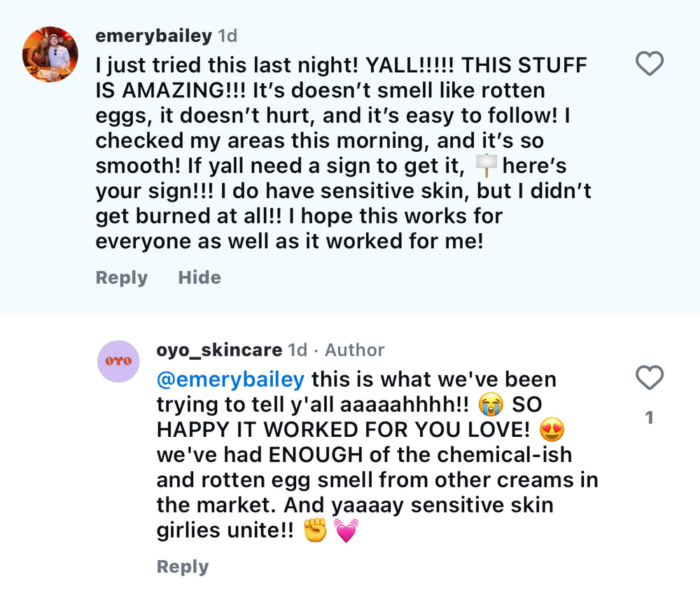Open the emerybailey username link

[x=153, y=35]
